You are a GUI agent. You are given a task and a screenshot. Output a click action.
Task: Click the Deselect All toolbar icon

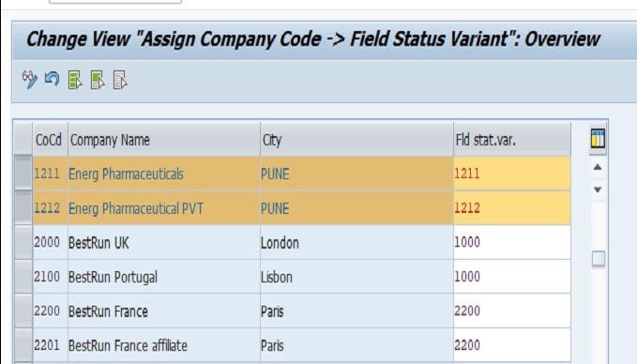pyautogui.click(x=120, y=80)
